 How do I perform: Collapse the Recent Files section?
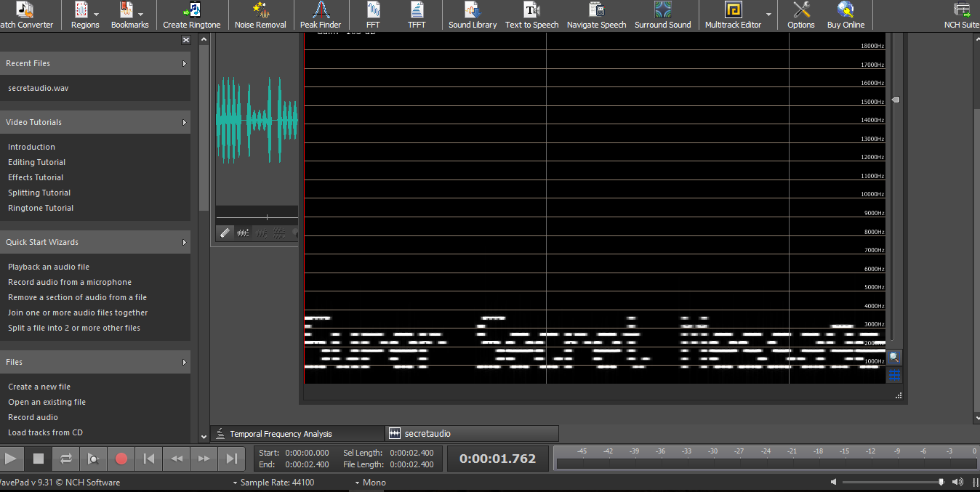tap(184, 64)
